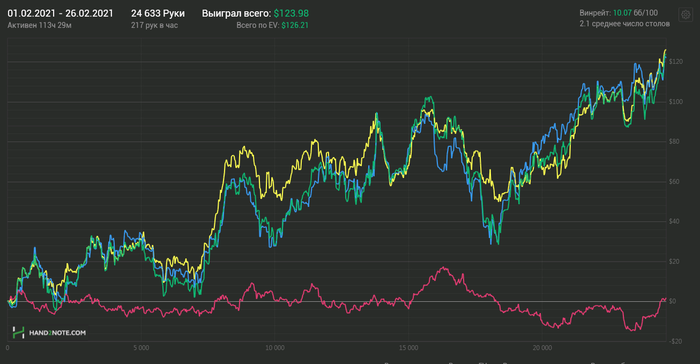
Task: Select the Всего по EV $126.21 value
Action: pyautogui.click(x=272, y=25)
